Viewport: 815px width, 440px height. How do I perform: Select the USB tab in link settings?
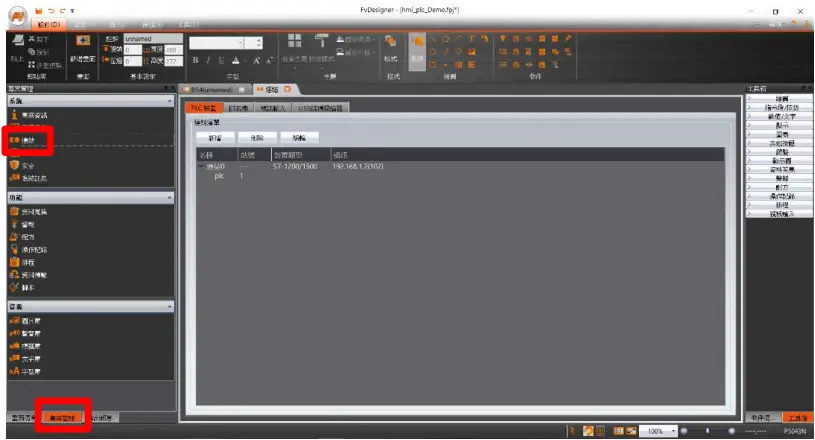click(x=321, y=108)
